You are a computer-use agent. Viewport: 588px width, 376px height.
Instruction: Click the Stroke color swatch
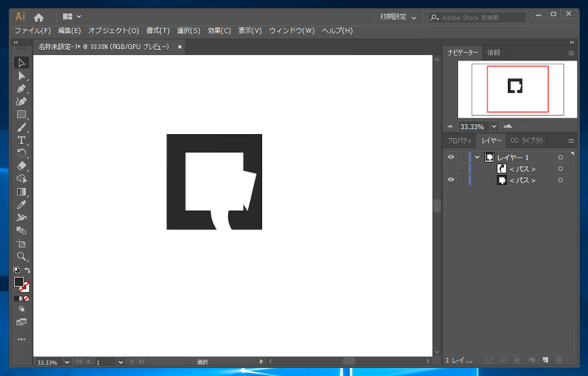24,287
